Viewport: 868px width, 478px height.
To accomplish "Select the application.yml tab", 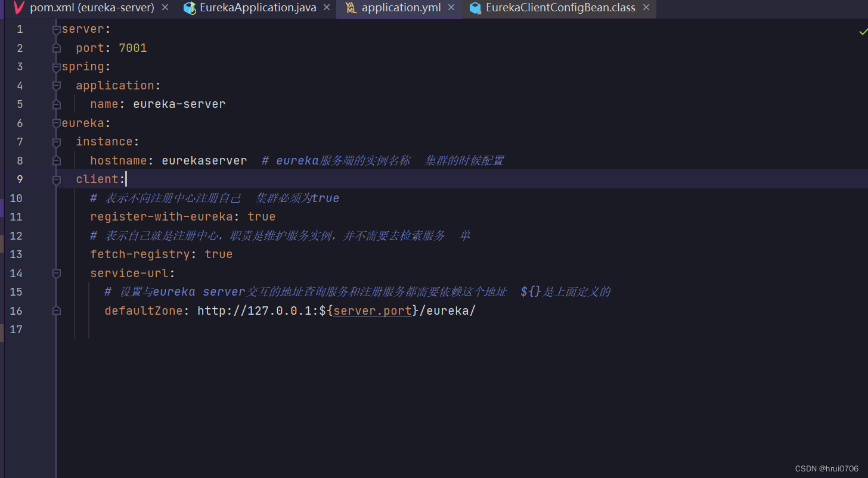I will pyautogui.click(x=401, y=8).
